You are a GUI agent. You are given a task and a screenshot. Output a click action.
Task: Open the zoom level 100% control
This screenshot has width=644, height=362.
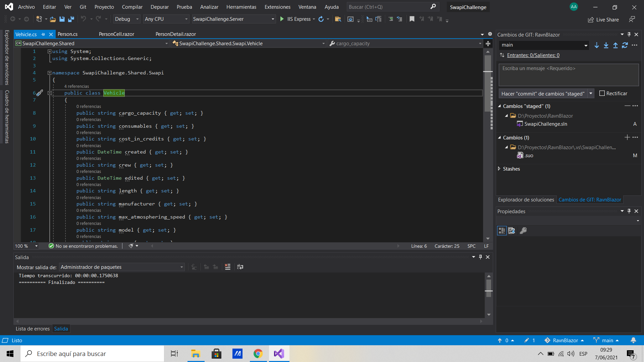pyautogui.click(x=25, y=246)
